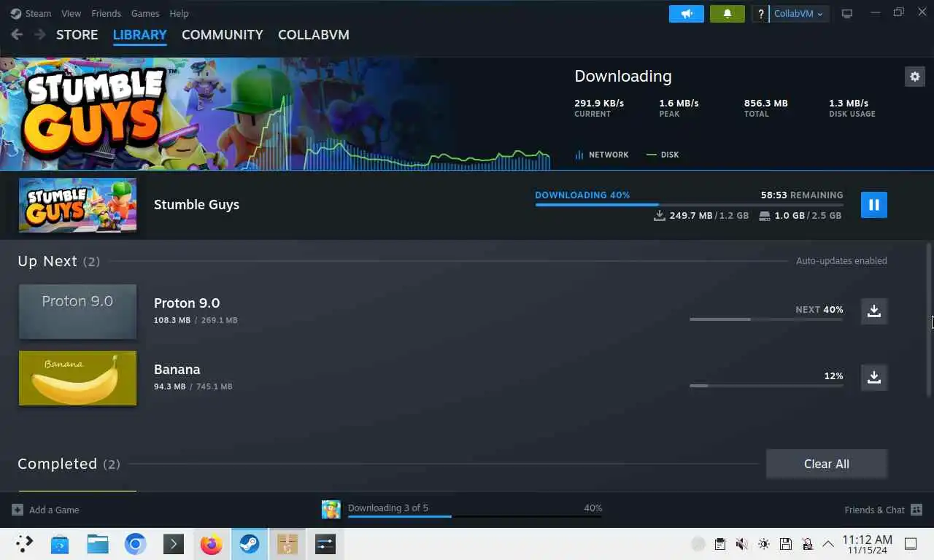Open the CollabVM account dropdown

[798, 14]
